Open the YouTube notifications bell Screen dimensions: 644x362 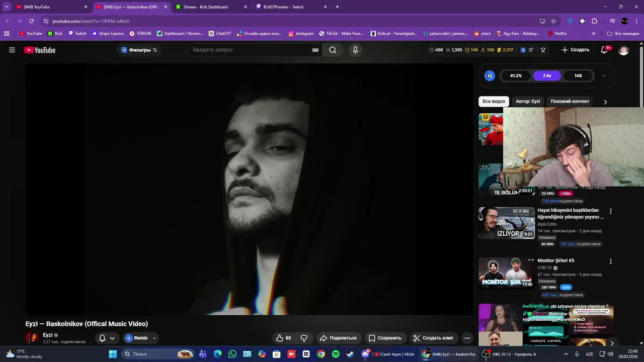[x=605, y=50]
